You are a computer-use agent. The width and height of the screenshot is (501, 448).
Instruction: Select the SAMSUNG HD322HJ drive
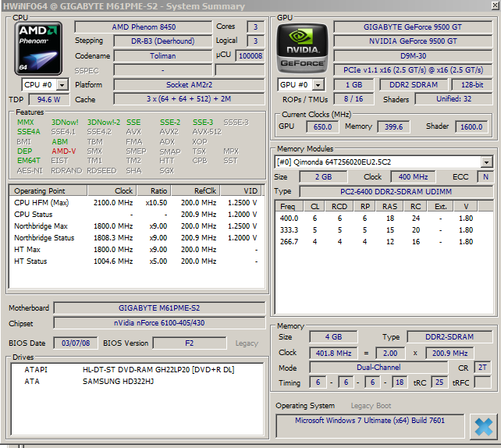pyautogui.click(x=137, y=382)
